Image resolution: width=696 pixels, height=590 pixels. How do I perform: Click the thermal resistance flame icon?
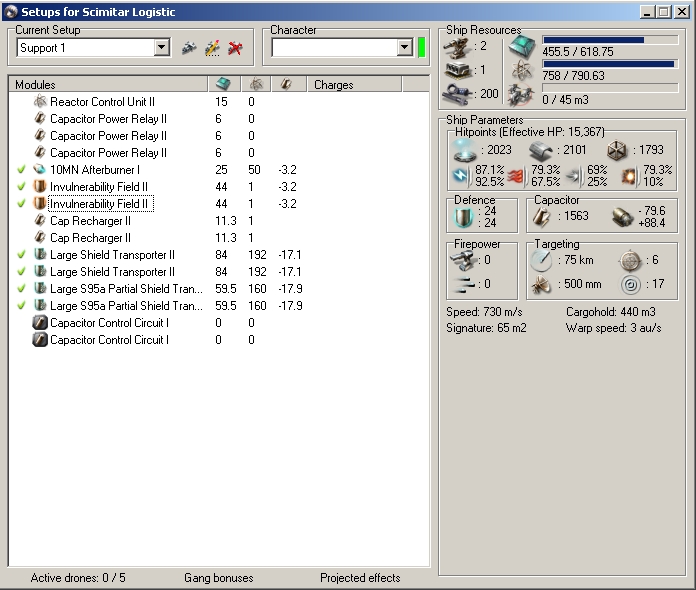(x=515, y=176)
